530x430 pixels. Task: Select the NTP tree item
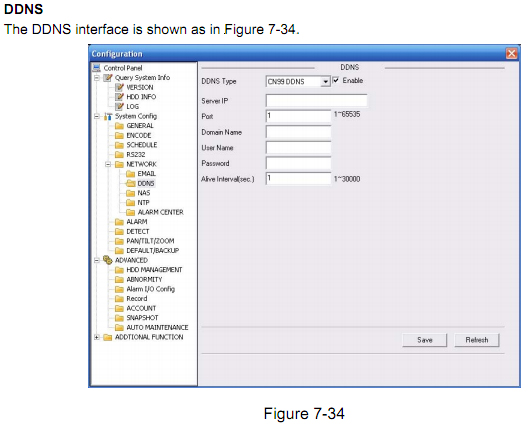pos(143,202)
